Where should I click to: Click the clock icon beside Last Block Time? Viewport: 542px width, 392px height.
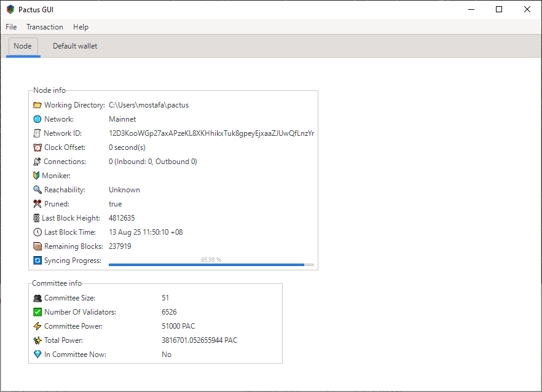click(x=37, y=232)
